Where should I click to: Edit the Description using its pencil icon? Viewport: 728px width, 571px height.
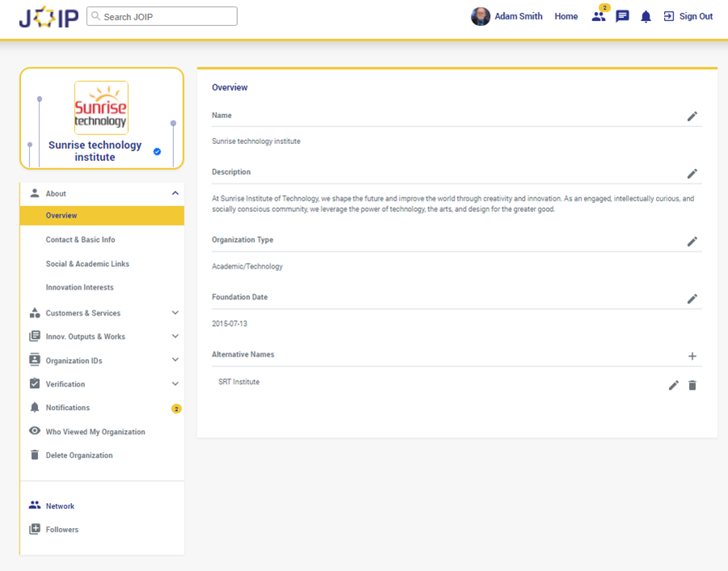692,174
